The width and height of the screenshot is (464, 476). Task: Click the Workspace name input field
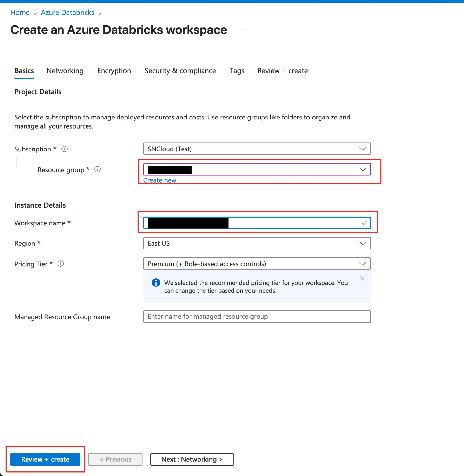tap(257, 223)
